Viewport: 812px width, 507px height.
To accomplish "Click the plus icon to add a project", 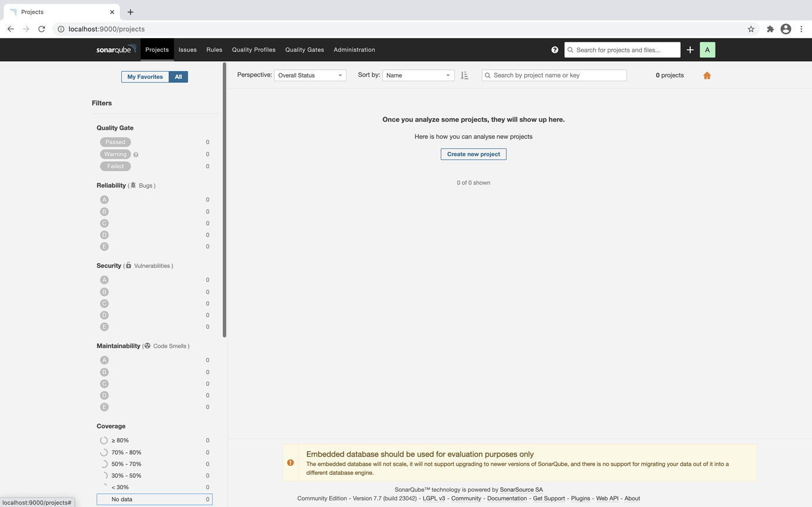I will point(690,49).
